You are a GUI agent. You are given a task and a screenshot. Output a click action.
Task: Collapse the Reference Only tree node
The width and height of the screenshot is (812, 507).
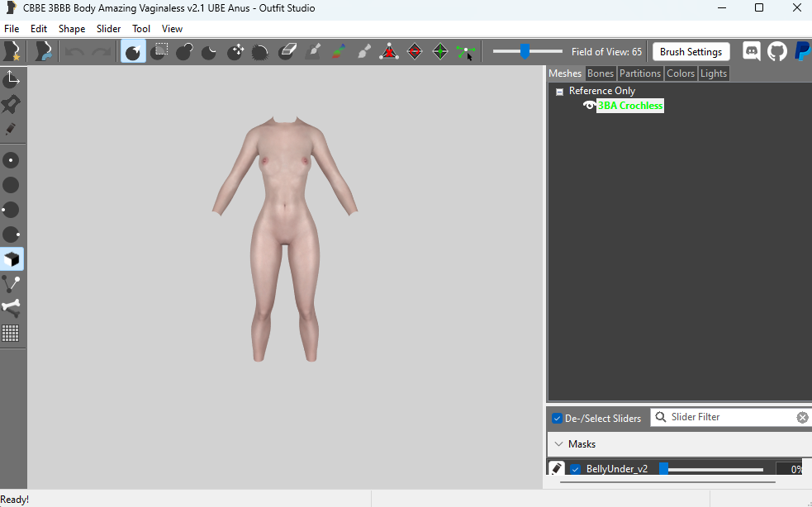pos(559,92)
